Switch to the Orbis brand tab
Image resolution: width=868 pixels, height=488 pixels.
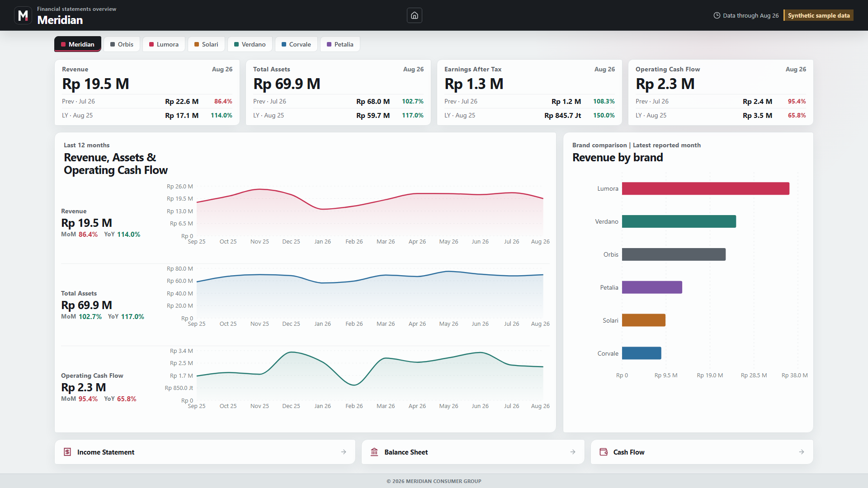point(122,44)
